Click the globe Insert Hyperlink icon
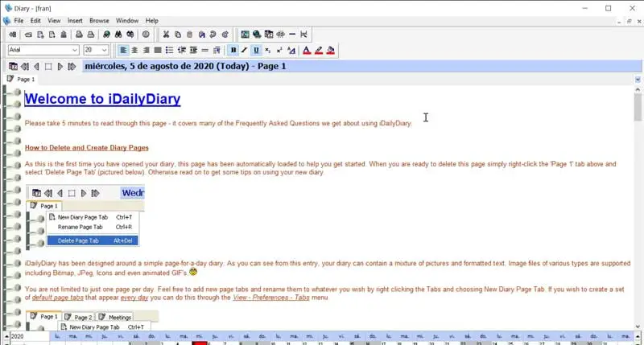Image resolution: width=644 pixels, height=345 pixels. coord(257,35)
